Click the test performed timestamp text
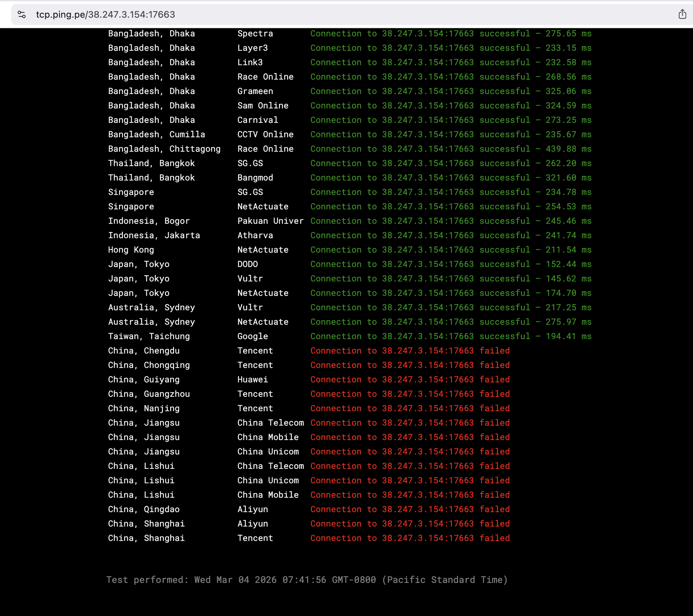Viewport: 693px width, 616px height. (x=307, y=580)
